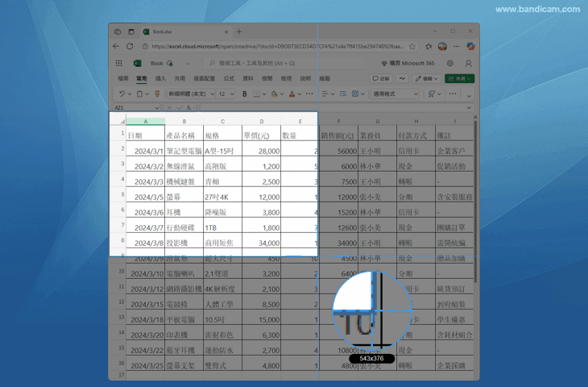The height and width of the screenshot is (387, 588).
Task: Toggle Bold formatting
Action: [245, 94]
